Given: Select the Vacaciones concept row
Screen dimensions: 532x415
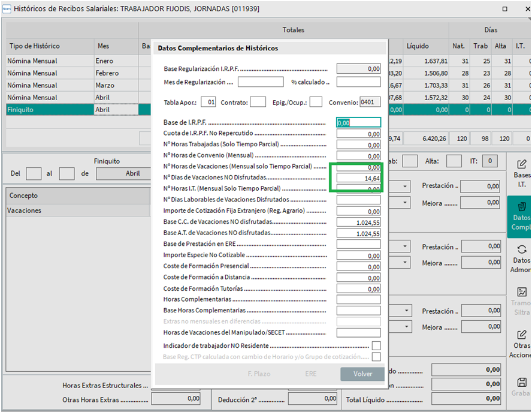Looking at the screenshot, I should point(78,210).
